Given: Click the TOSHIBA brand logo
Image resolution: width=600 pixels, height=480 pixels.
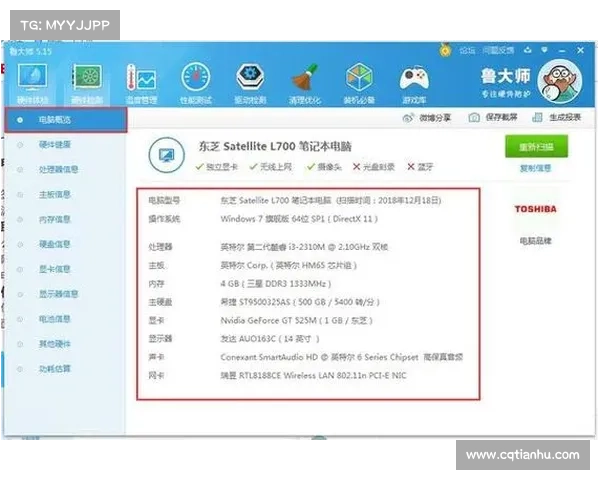Looking at the screenshot, I should click(x=535, y=209).
